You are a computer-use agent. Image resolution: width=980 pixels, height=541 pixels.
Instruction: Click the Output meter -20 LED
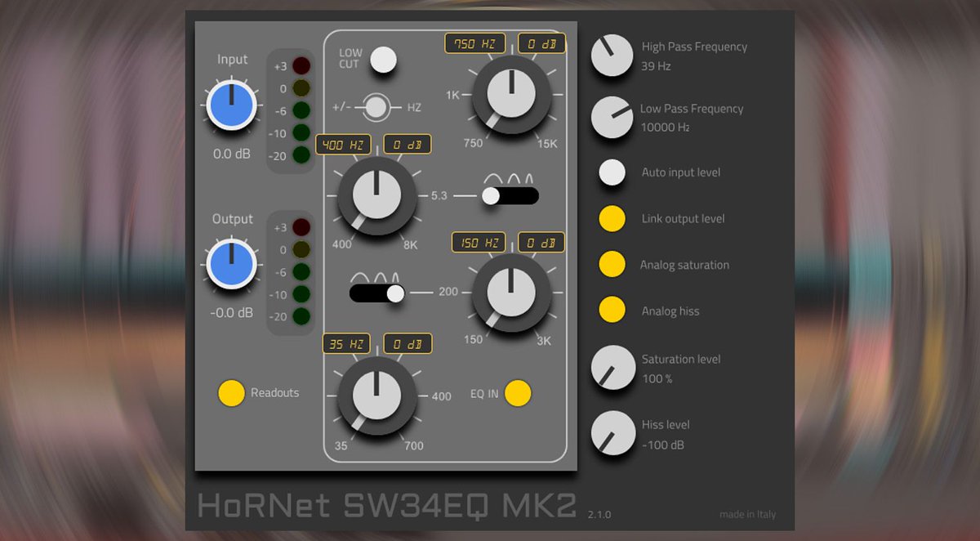[301, 316]
